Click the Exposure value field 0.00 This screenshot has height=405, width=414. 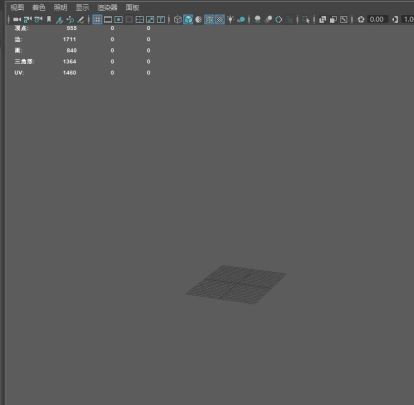pos(377,20)
